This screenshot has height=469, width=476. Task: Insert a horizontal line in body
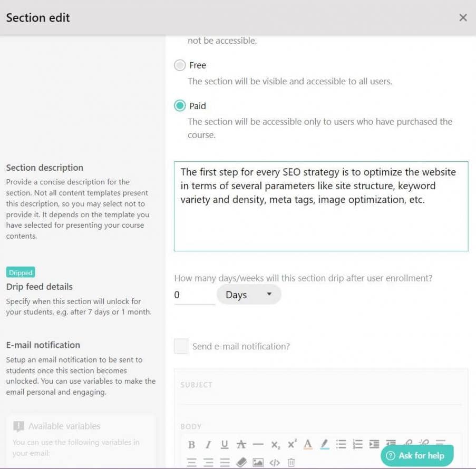[258, 444]
